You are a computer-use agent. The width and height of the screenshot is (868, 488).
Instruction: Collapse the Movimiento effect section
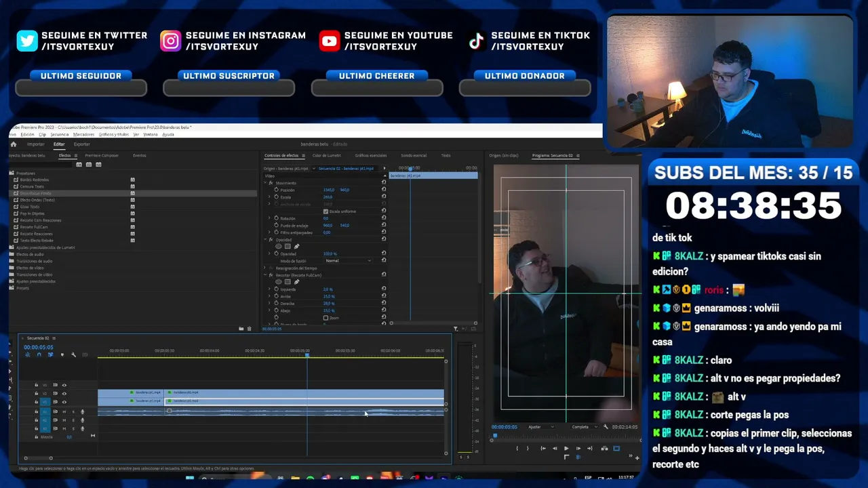click(x=265, y=183)
